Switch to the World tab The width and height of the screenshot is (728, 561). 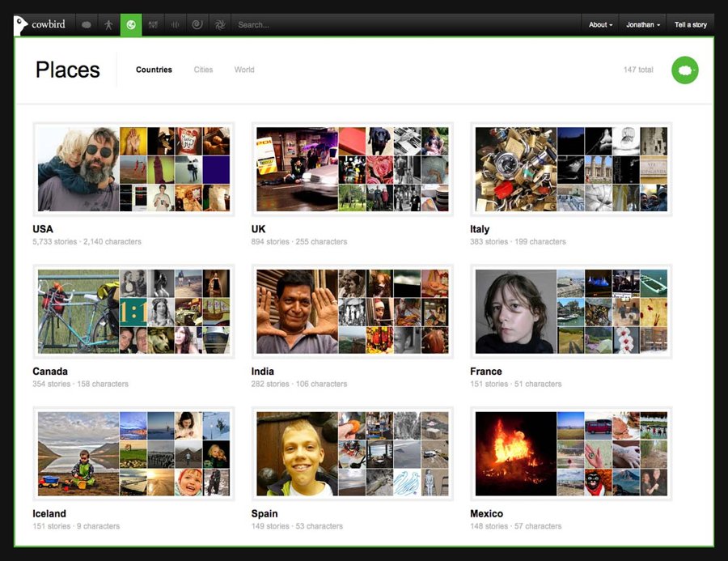pyautogui.click(x=244, y=70)
